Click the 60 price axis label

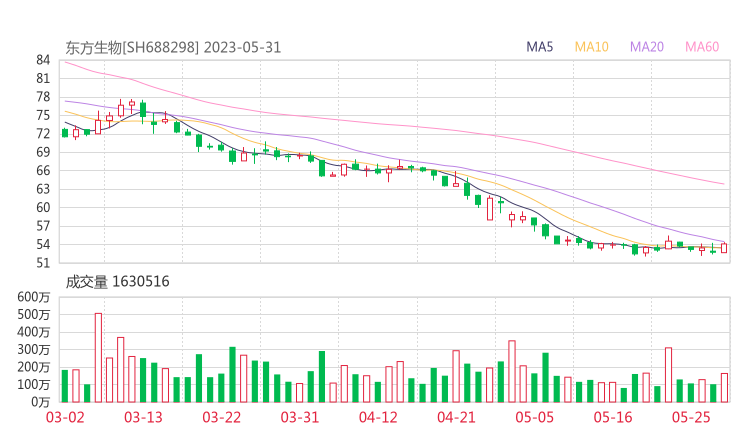pyautogui.click(x=43, y=207)
